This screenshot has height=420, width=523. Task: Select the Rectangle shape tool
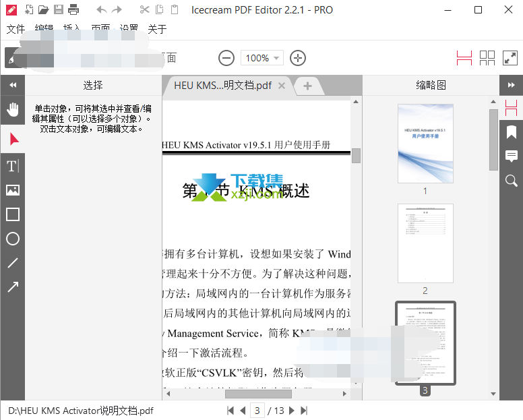(13, 214)
